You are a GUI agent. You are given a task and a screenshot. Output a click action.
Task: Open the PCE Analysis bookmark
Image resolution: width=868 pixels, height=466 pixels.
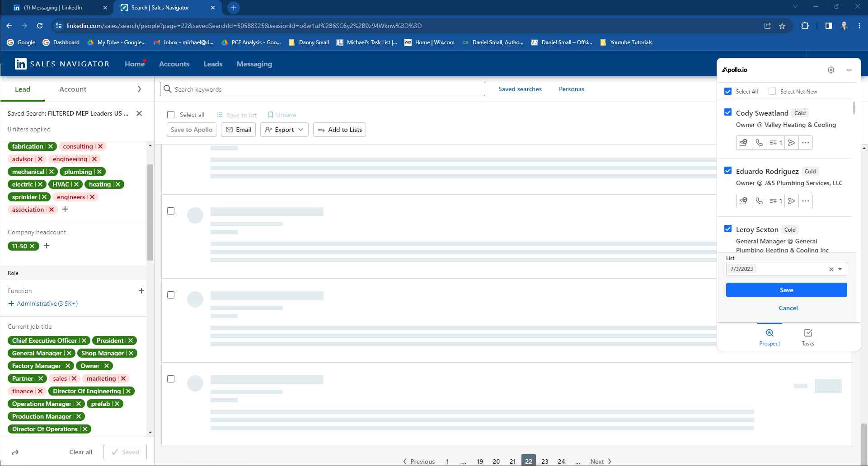[251, 42]
